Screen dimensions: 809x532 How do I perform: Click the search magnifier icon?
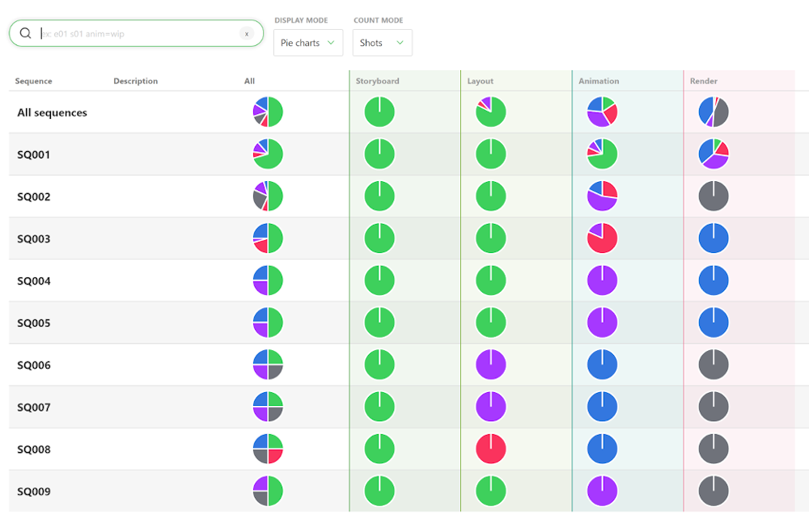[x=26, y=33]
